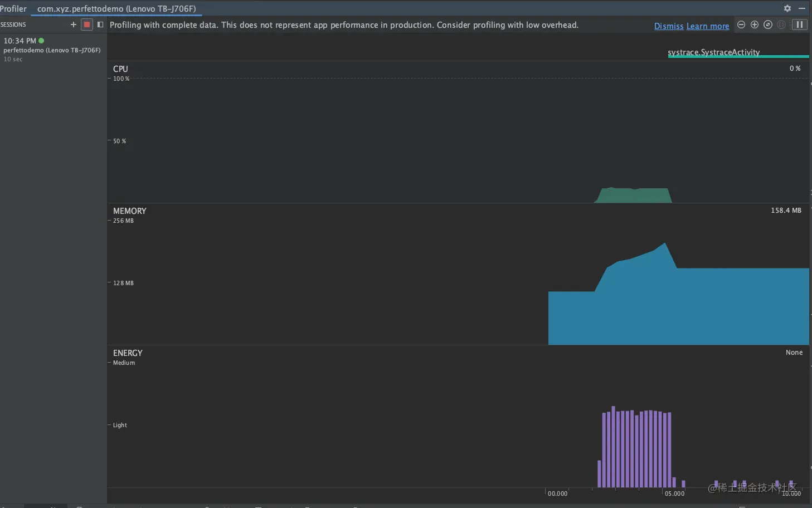Click the 128 MB axis label
812x508 pixels.
click(123, 283)
